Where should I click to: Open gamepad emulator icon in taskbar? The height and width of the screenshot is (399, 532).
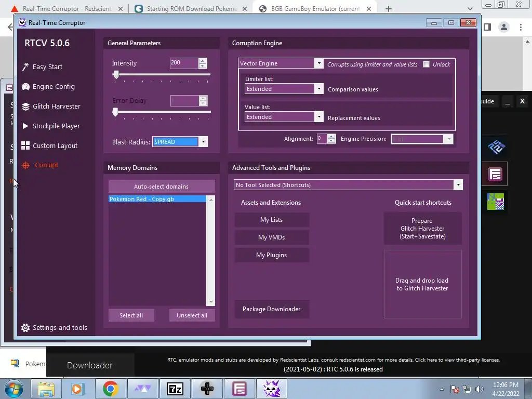[x=207, y=389]
